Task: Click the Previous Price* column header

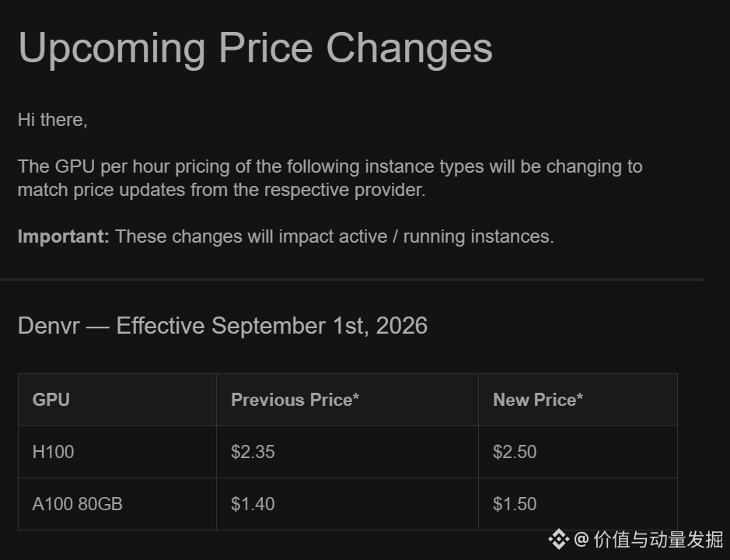Action: point(348,400)
